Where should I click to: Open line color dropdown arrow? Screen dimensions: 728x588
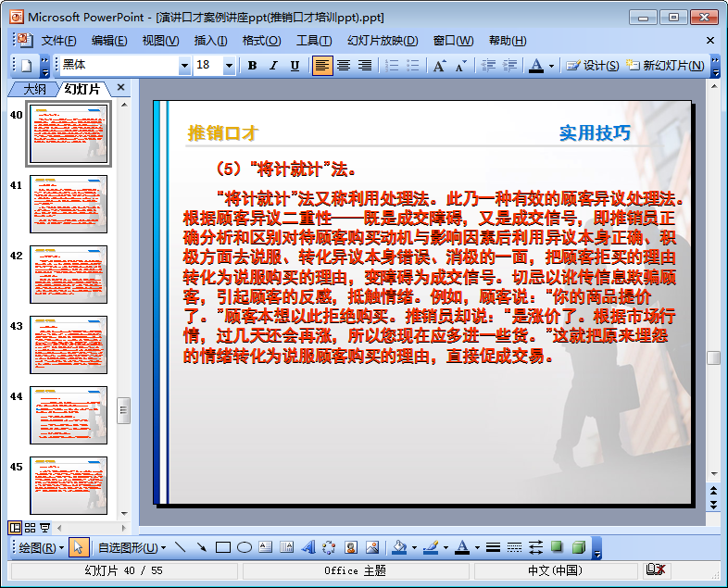click(x=446, y=548)
